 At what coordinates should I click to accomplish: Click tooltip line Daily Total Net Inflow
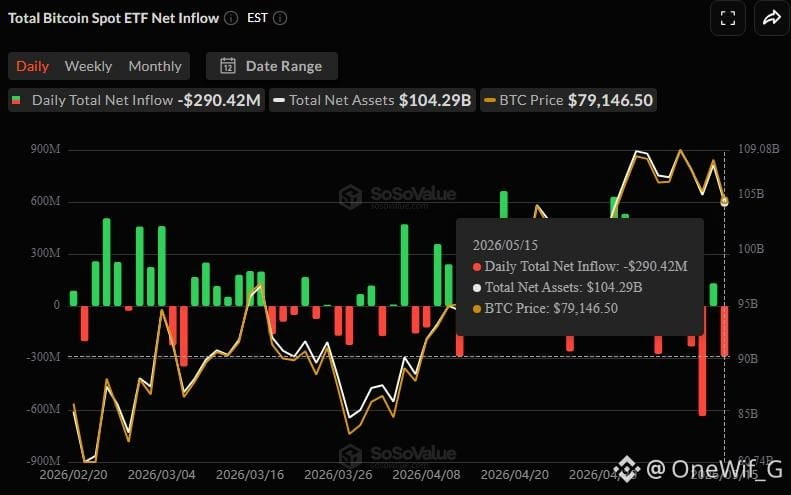click(x=580, y=266)
